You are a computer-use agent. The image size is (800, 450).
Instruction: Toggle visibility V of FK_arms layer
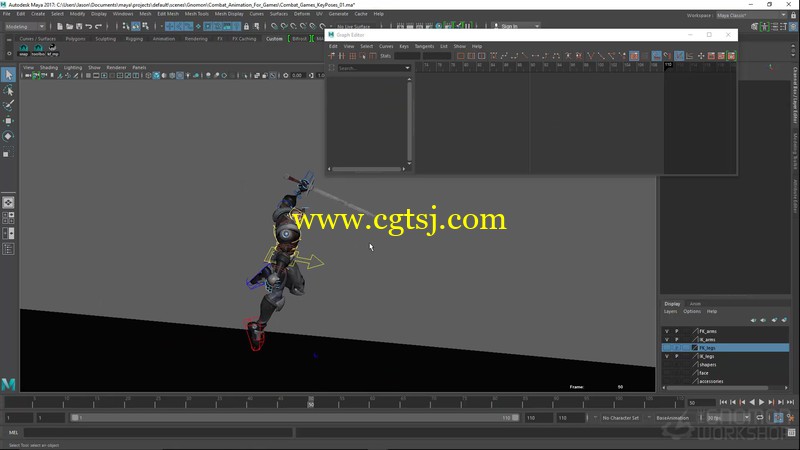[666, 331]
